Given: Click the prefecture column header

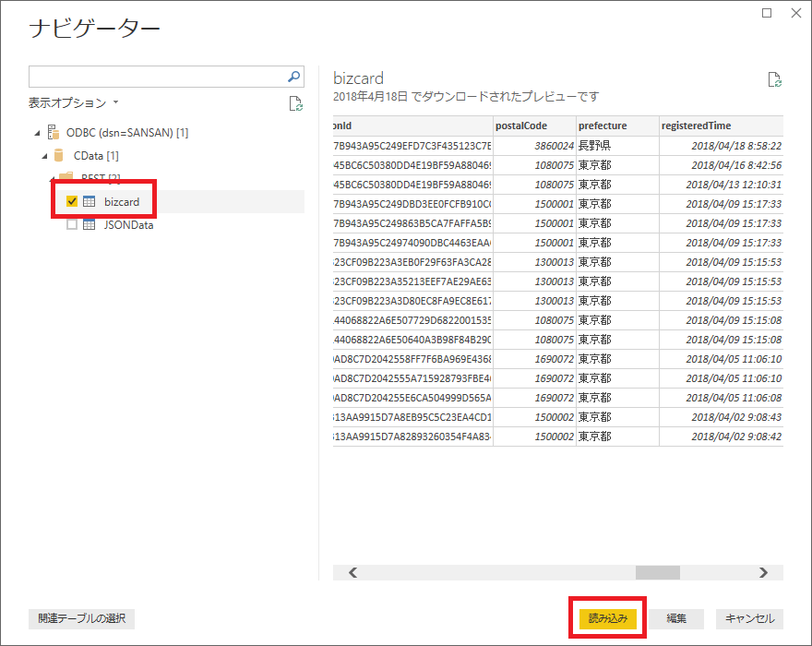Looking at the screenshot, I should (617, 126).
